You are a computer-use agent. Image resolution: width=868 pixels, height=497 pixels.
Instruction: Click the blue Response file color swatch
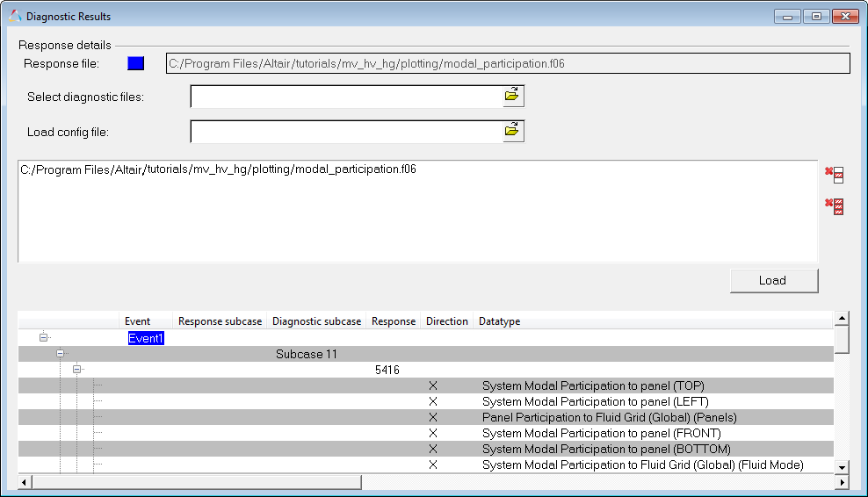point(135,63)
